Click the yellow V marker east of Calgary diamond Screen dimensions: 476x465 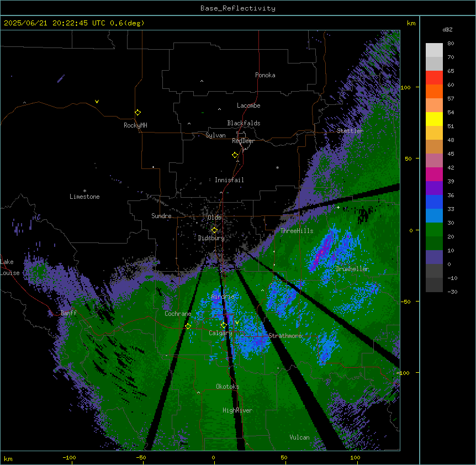click(x=237, y=323)
